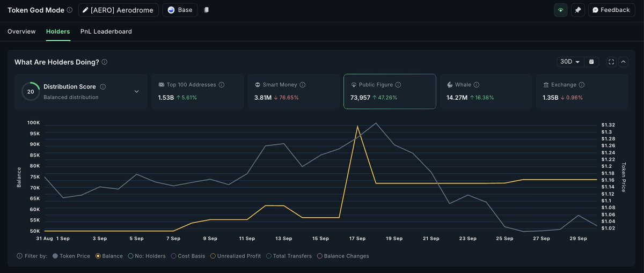Select the Holders tab
Image resolution: width=644 pixels, height=273 pixels.
point(58,31)
